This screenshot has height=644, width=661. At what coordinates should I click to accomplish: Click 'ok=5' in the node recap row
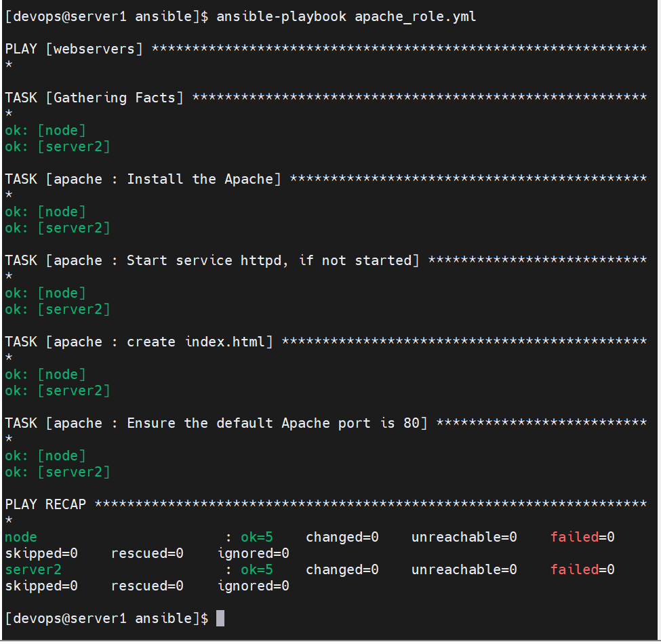[257, 537]
